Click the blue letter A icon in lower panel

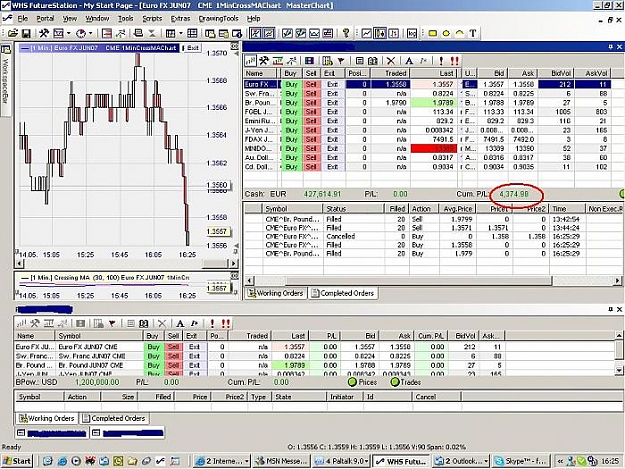[180, 324]
